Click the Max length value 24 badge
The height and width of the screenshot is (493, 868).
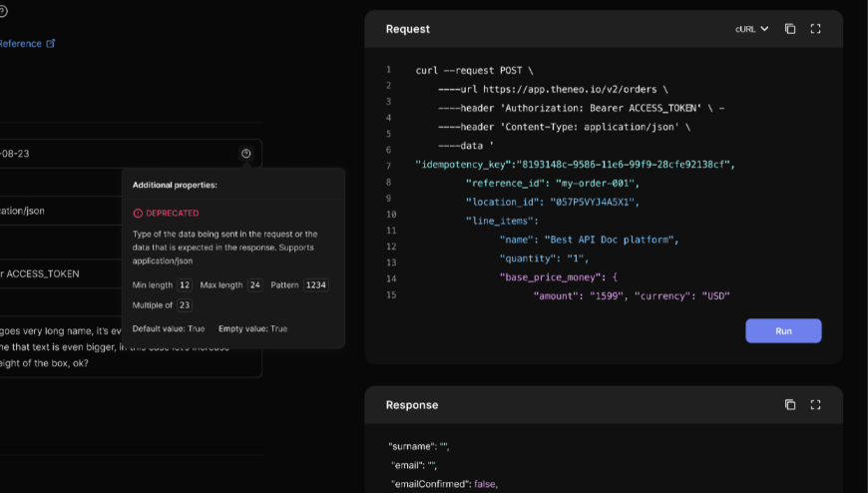(255, 285)
